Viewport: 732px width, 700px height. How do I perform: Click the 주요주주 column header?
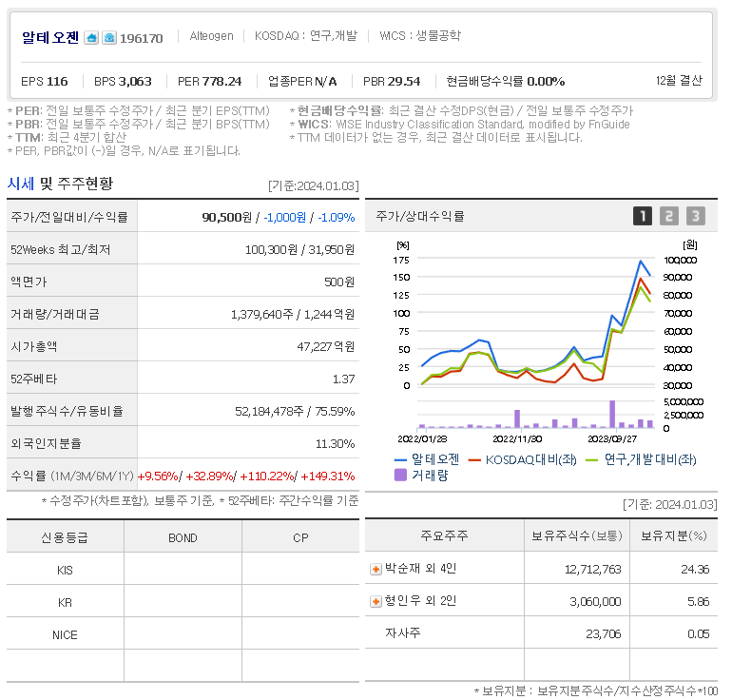pos(444,535)
